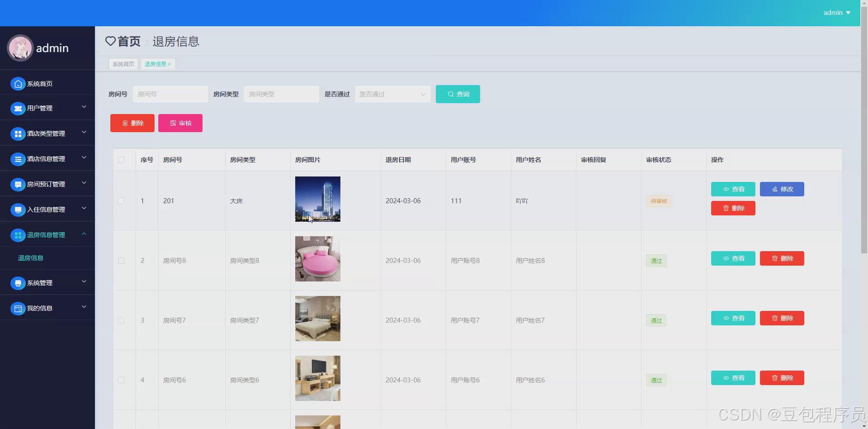Screen dimensions: 868x429
Task: Open the 用户管理 sidebar section icon
Action: [18, 109]
